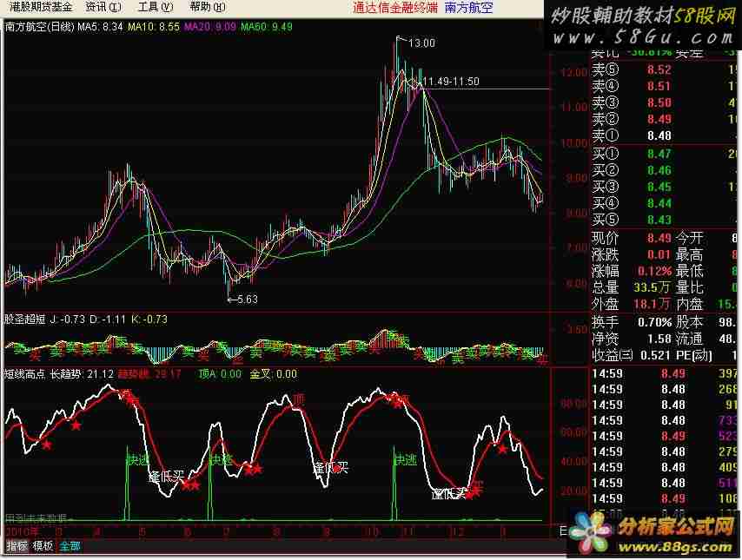The image size is (742, 560).
Task: Click the 通达信金融终端 title text
Action: (395, 8)
